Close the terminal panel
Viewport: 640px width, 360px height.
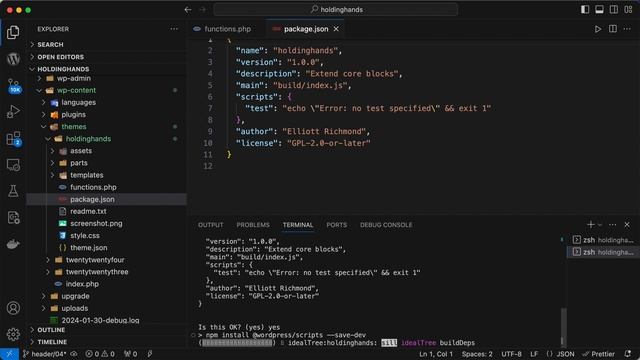coord(627,224)
